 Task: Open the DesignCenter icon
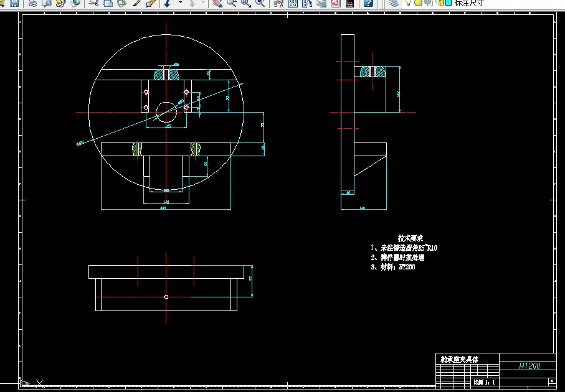point(293,3)
